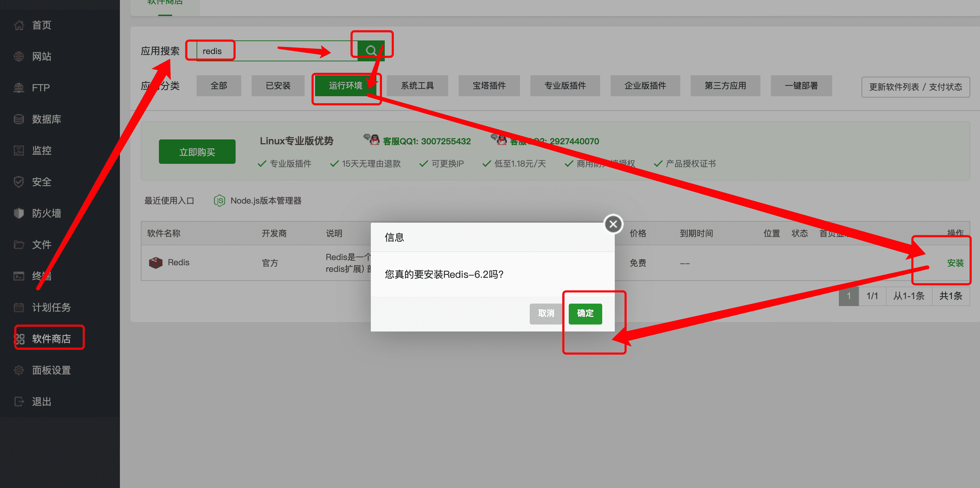Select the 系统工具 category tab
This screenshot has width=980, height=488.
point(418,86)
